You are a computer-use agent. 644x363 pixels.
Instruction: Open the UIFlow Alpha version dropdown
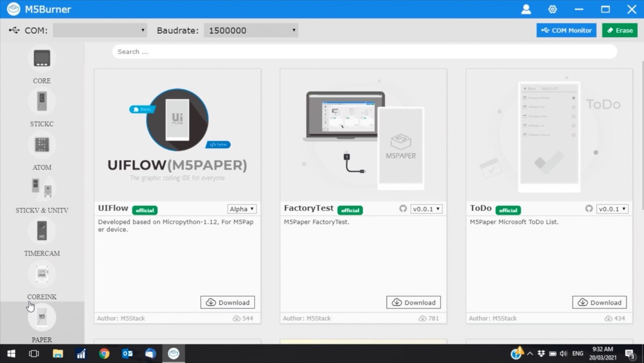[241, 209]
